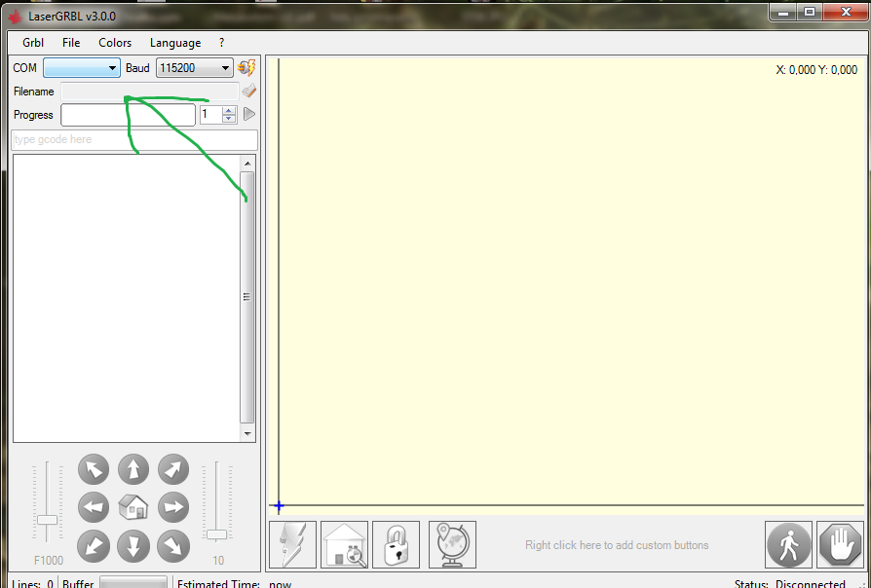
Task: Click the F1000 jog speed slider handle
Action: tap(47, 520)
